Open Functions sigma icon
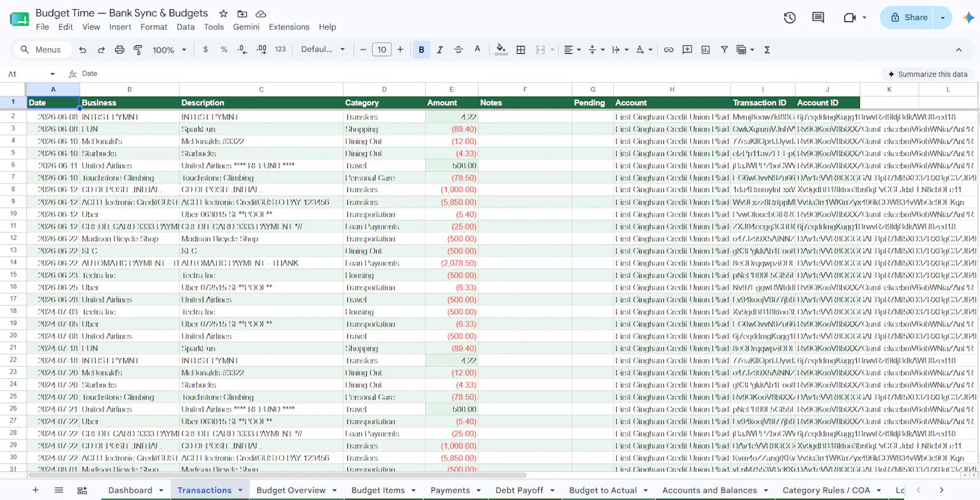 (767, 50)
